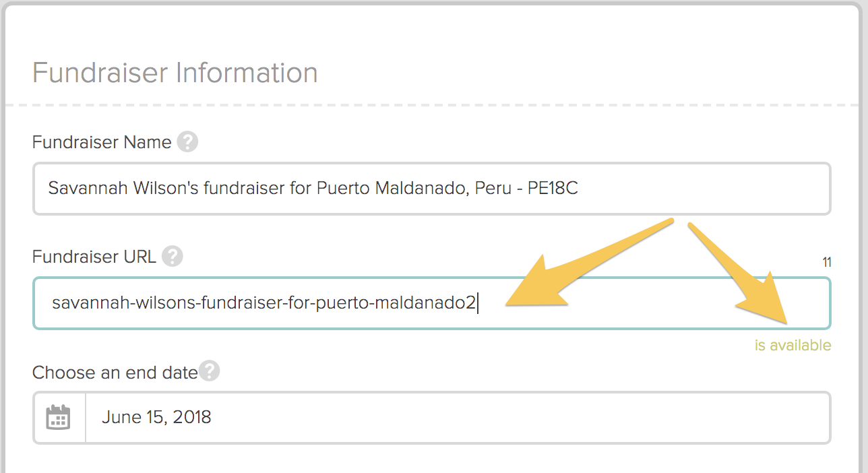Click the character counter showing 11

click(827, 263)
